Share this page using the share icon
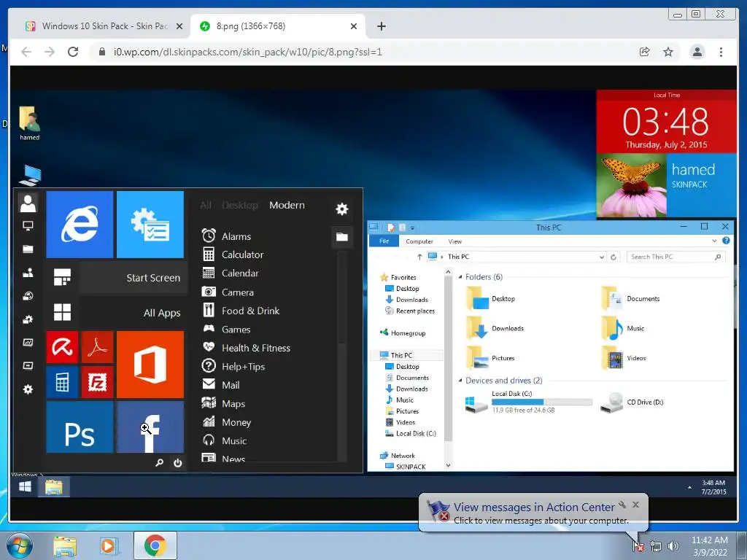The height and width of the screenshot is (560, 747). (645, 52)
